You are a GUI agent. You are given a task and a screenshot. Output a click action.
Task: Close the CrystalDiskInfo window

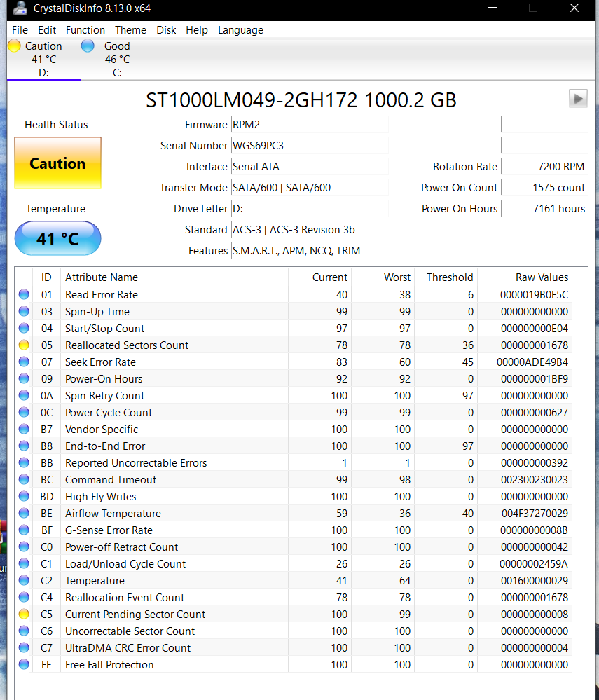[x=574, y=8]
